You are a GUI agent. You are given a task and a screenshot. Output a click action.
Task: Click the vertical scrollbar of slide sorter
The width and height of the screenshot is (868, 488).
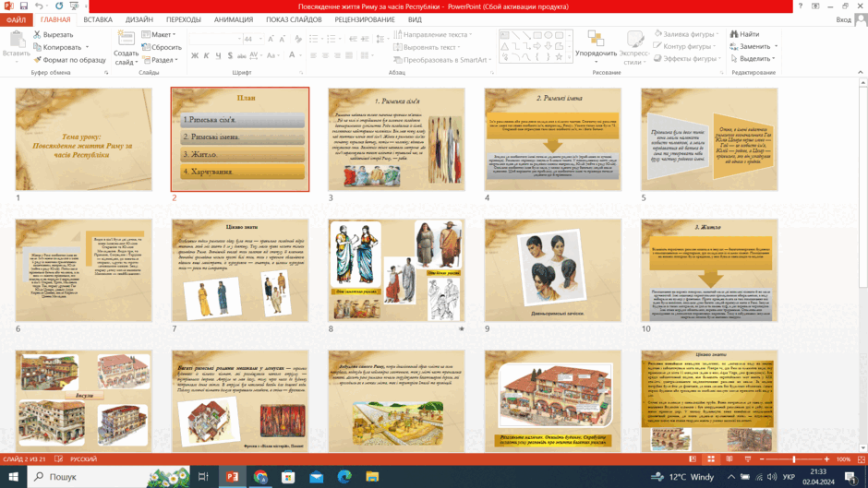[x=862, y=265]
